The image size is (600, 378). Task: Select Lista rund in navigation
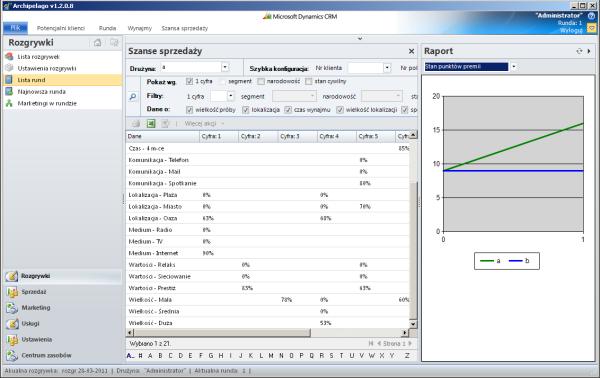coord(63,80)
